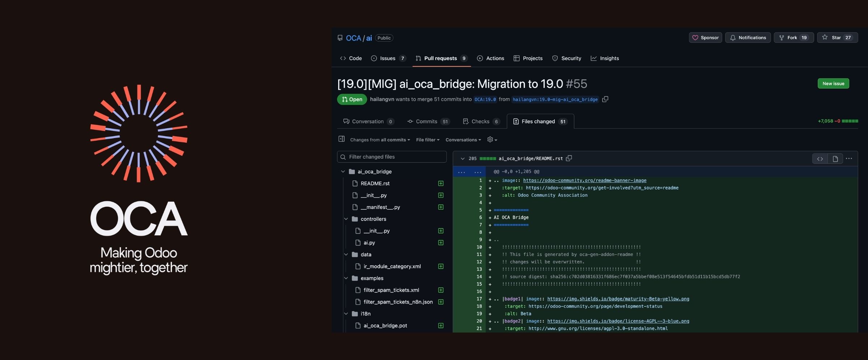868x360 pixels.
Task: Show rich diff view for README.rst
Action: 835,159
